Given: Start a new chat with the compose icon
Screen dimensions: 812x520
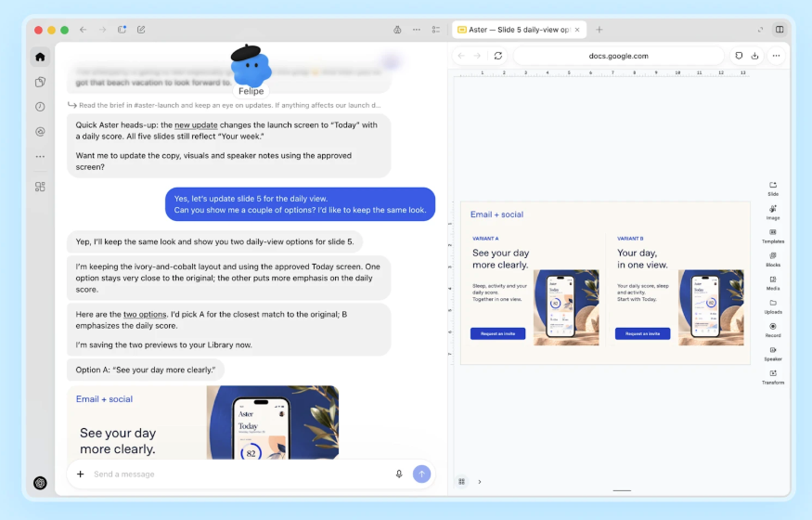Looking at the screenshot, I should click(141, 30).
